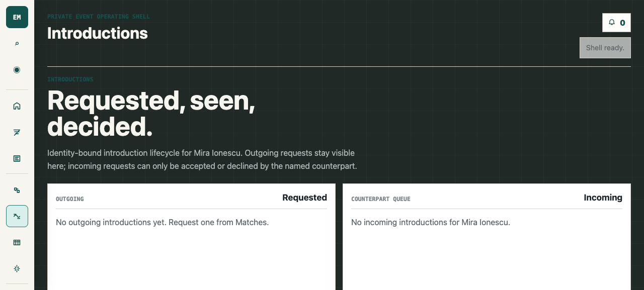
Task: Click the 'COUNTERPART QUEUE' card label
Action: click(x=381, y=199)
